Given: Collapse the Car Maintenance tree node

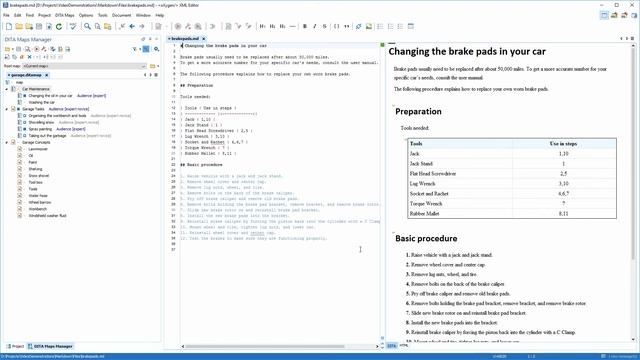Looking at the screenshot, I should [x=7, y=89].
